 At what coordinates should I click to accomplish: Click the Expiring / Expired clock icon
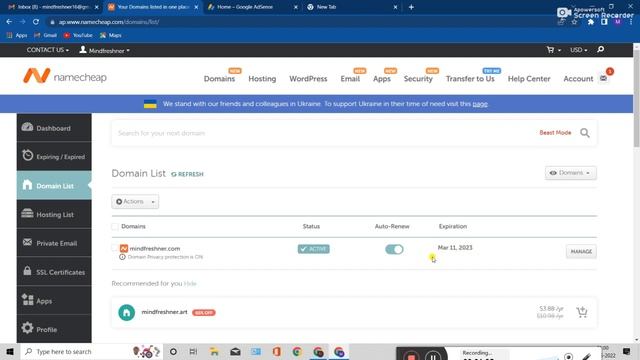tap(27, 156)
